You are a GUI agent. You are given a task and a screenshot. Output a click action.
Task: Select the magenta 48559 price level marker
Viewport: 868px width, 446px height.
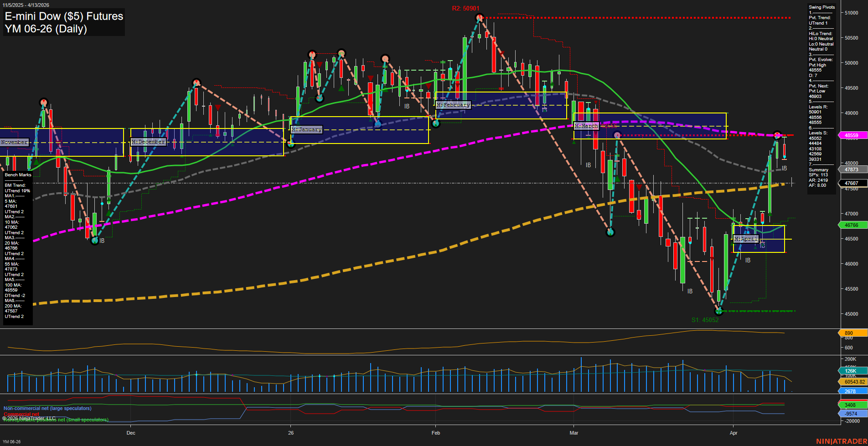pos(852,135)
